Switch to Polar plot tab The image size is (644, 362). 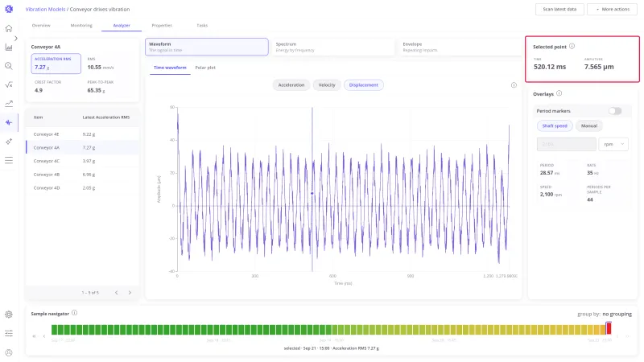(x=205, y=68)
